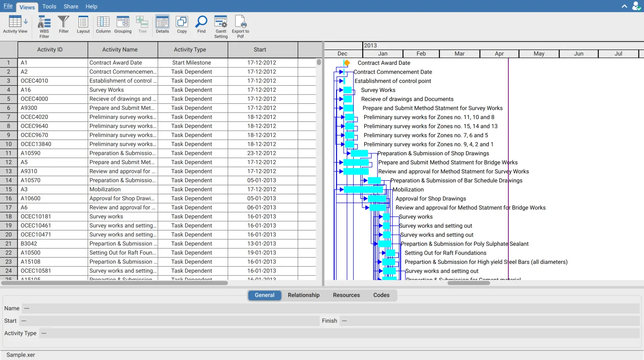The image size is (644, 360).
Task: Select activity cell OCEC4010
Action: point(53,81)
